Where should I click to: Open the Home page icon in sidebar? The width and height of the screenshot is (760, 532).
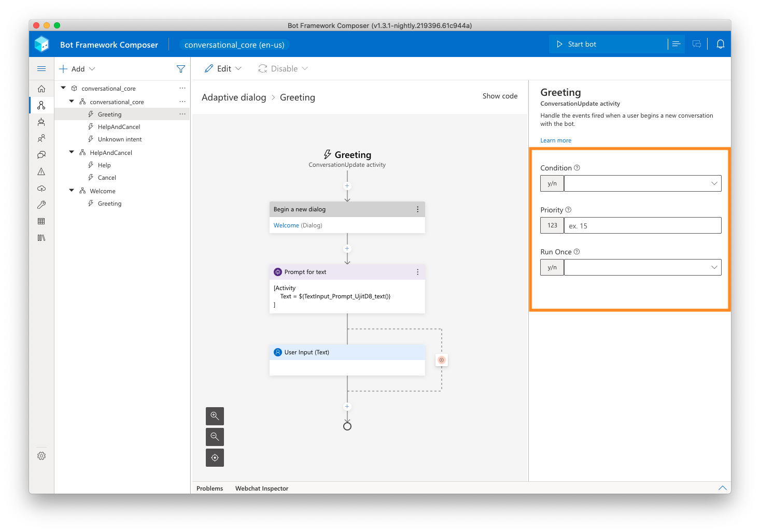(41, 89)
